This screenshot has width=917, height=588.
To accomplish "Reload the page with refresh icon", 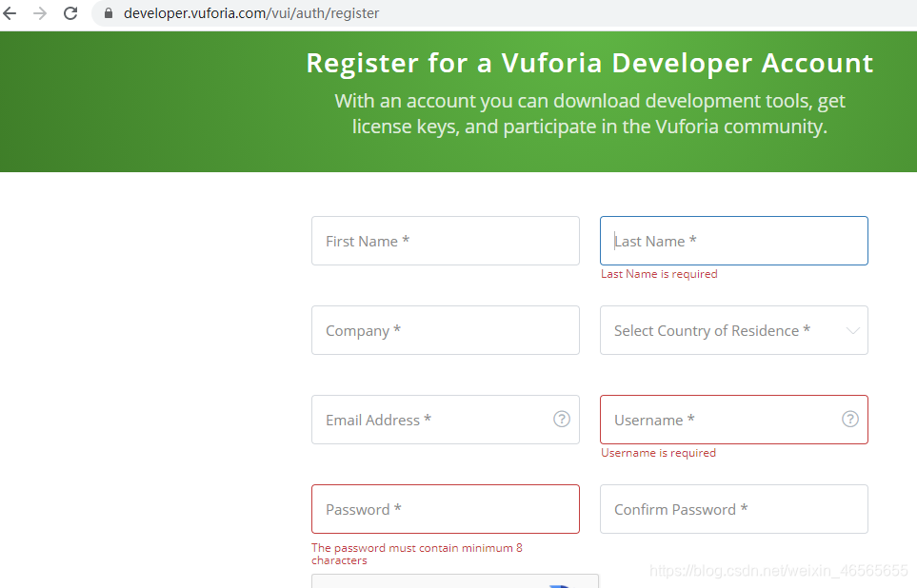I will pyautogui.click(x=70, y=13).
